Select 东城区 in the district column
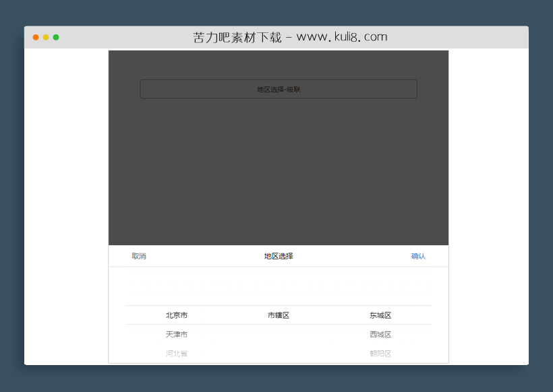This screenshot has height=392, width=553. click(x=380, y=315)
